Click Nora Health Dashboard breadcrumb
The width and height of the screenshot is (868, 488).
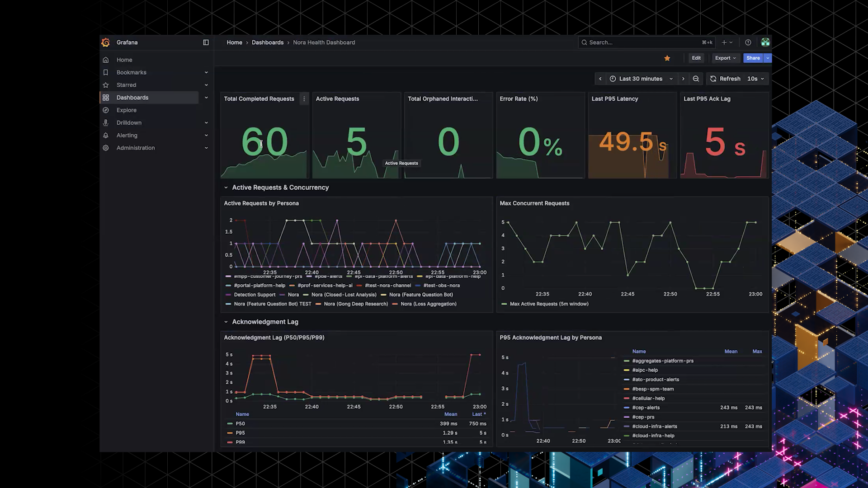pyautogui.click(x=324, y=42)
